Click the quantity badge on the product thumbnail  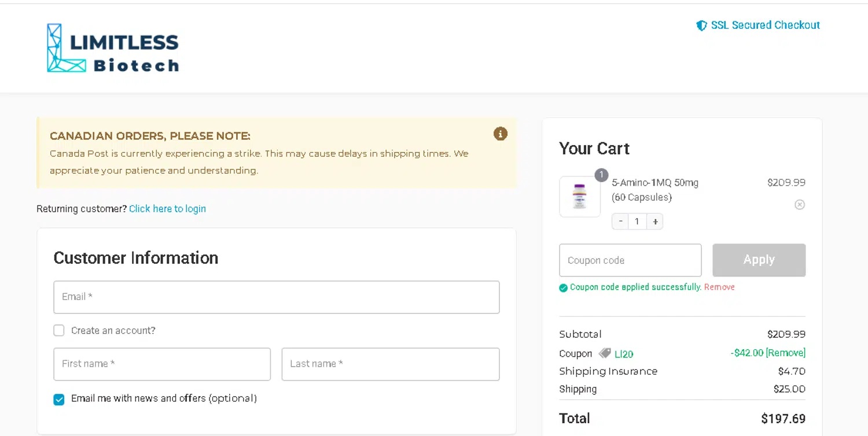pos(601,175)
